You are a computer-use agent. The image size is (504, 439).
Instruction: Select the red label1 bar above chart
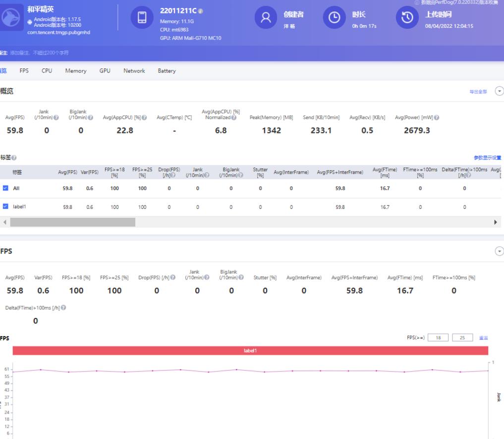pyautogui.click(x=251, y=351)
